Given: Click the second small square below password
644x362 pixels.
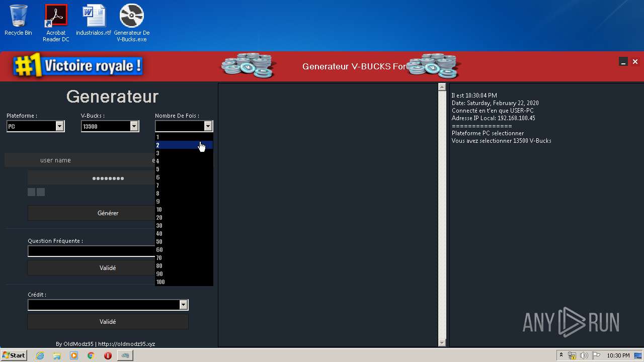Looking at the screenshot, I should click(x=41, y=192).
